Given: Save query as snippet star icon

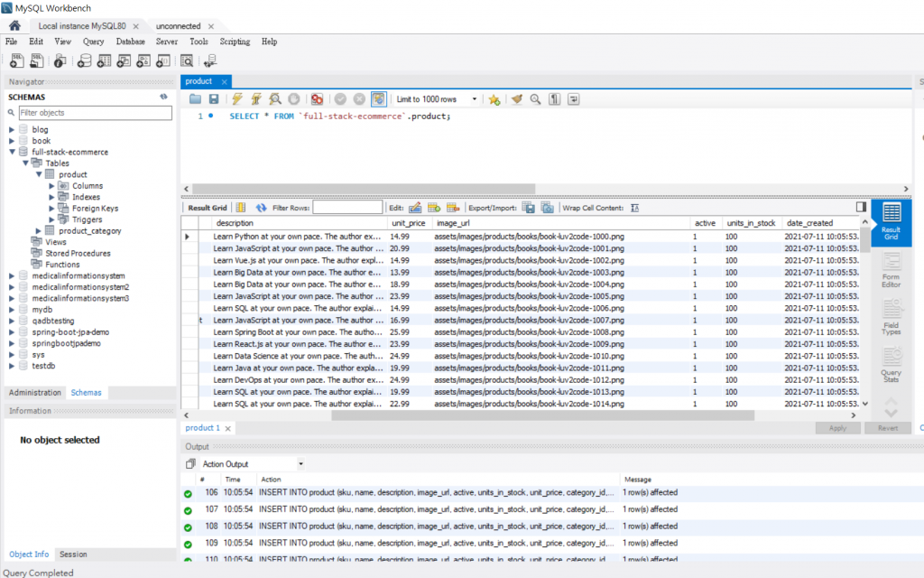Looking at the screenshot, I should coord(494,99).
